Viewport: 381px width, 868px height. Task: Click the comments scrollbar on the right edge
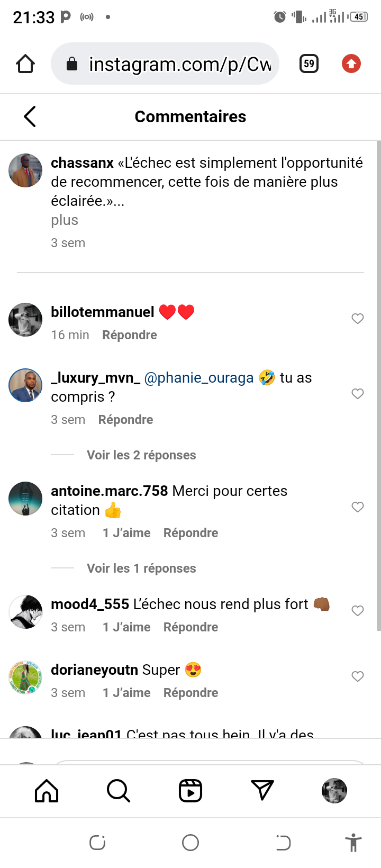[378, 385]
